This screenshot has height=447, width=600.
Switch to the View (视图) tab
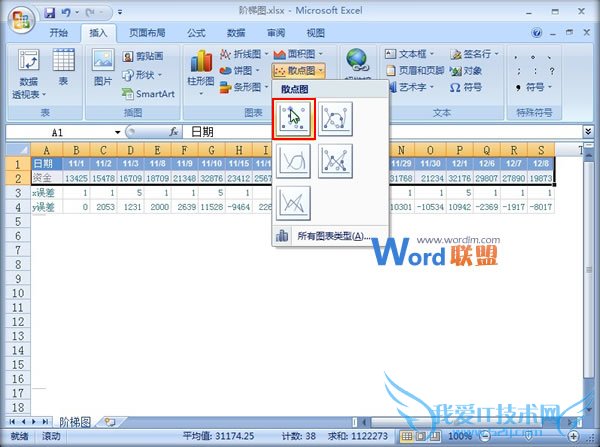(316, 33)
